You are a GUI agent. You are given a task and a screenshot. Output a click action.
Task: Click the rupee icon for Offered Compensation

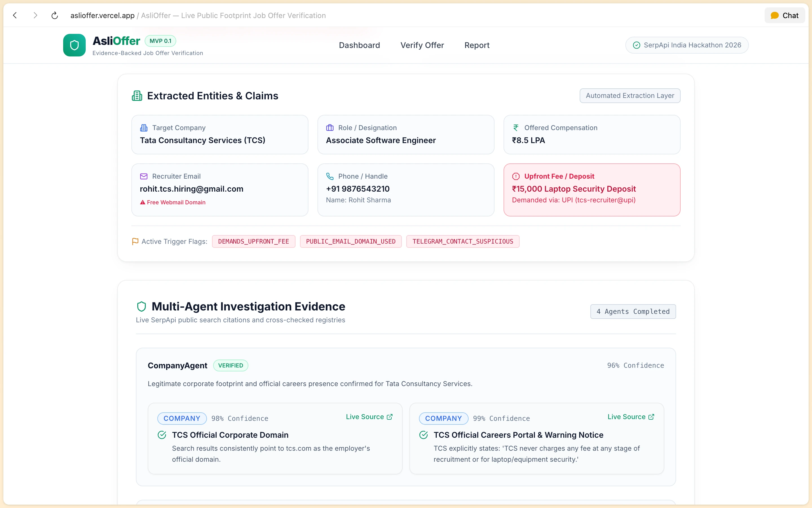click(x=516, y=128)
